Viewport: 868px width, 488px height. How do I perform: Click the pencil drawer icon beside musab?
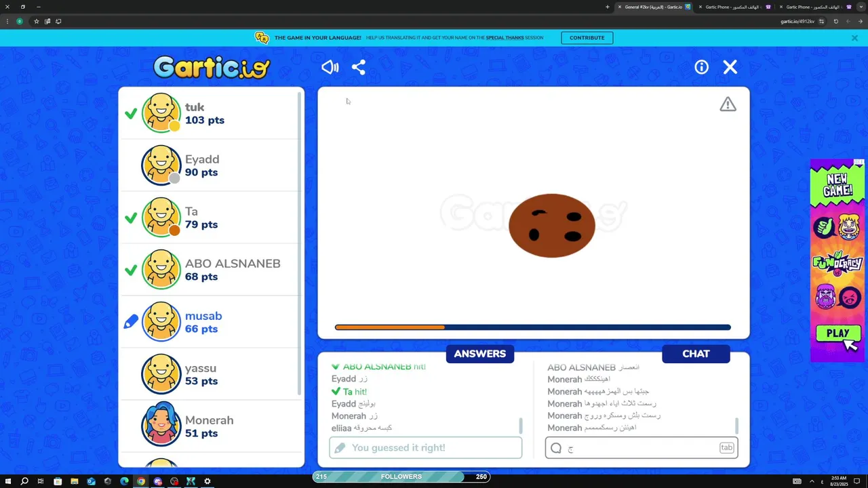[x=131, y=322]
